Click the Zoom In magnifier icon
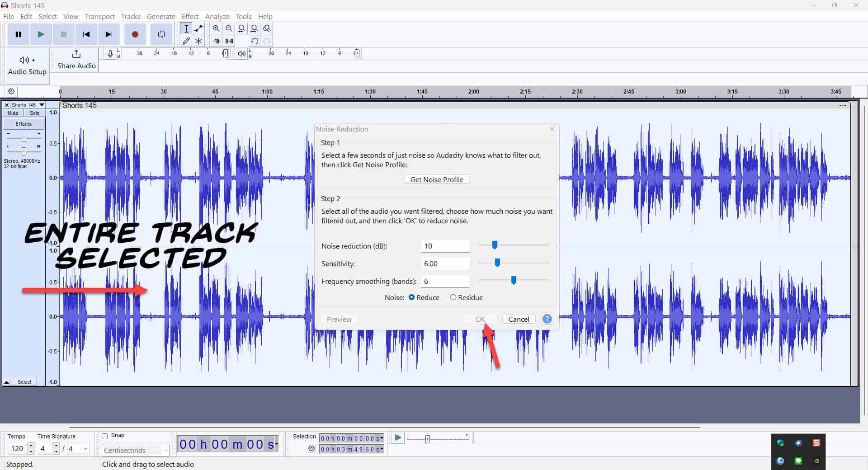Image resolution: width=868 pixels, height=470 pixels. (x=216, y=28)
